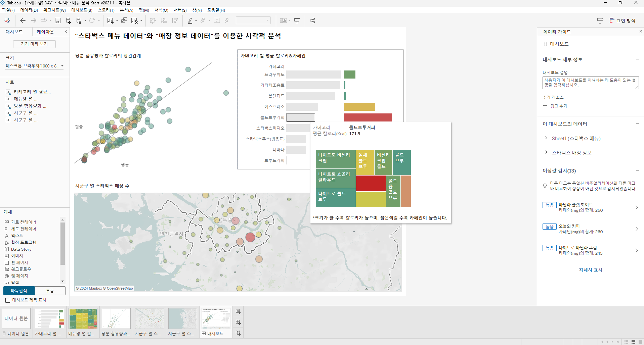Open the 데이터(D) menu
Screen dimensions: 644x345
29,10
